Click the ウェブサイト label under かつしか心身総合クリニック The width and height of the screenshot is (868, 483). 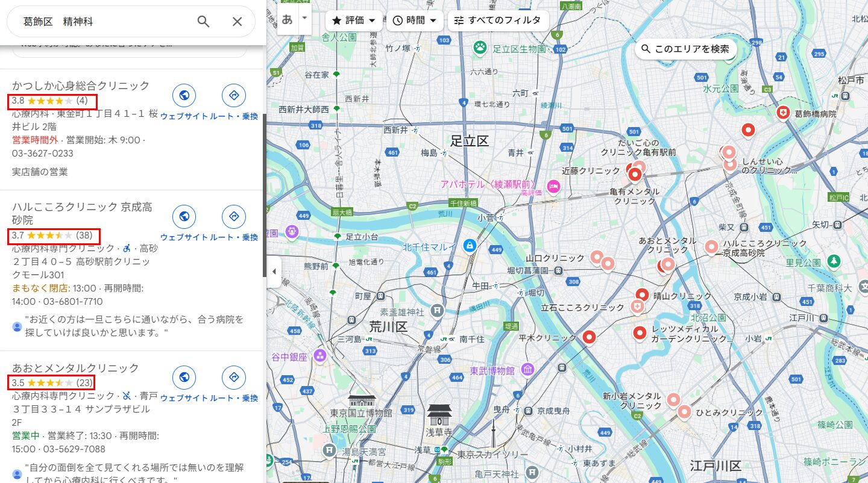click(184, 116)
